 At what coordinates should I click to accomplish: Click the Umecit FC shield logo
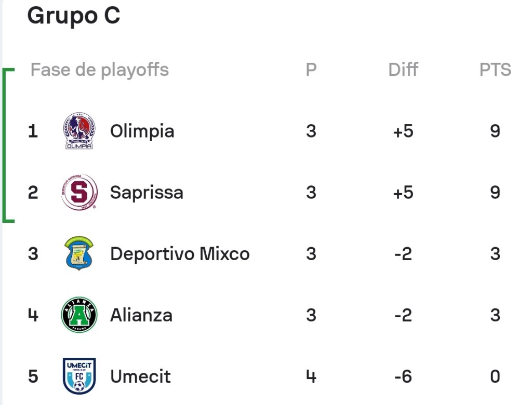[x=79, y=376]
